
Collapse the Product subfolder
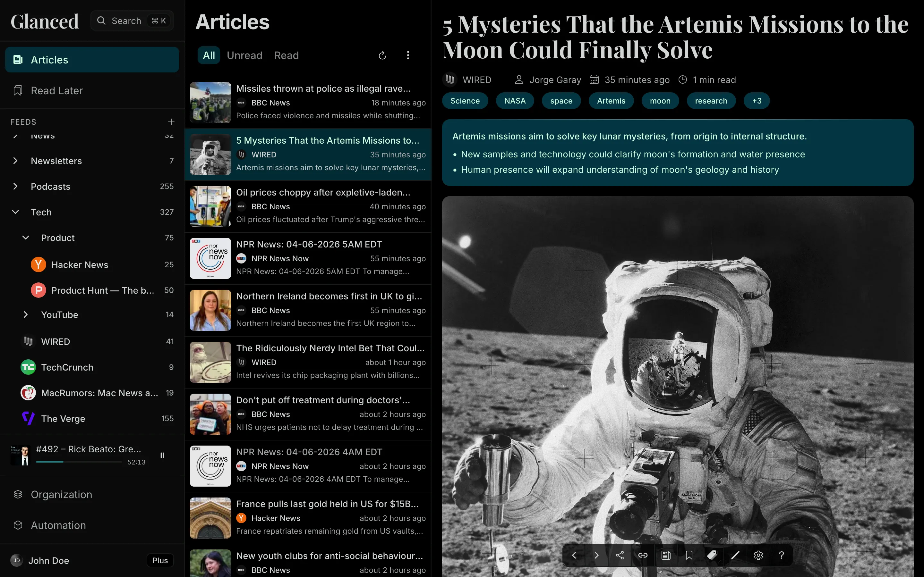tap(26, 238)
